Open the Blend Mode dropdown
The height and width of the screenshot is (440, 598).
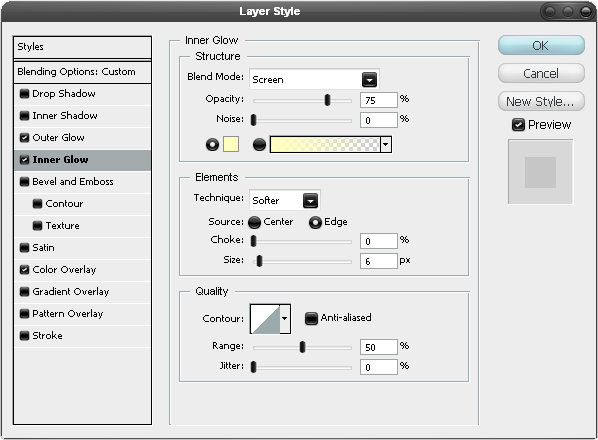tap(314, 79)
